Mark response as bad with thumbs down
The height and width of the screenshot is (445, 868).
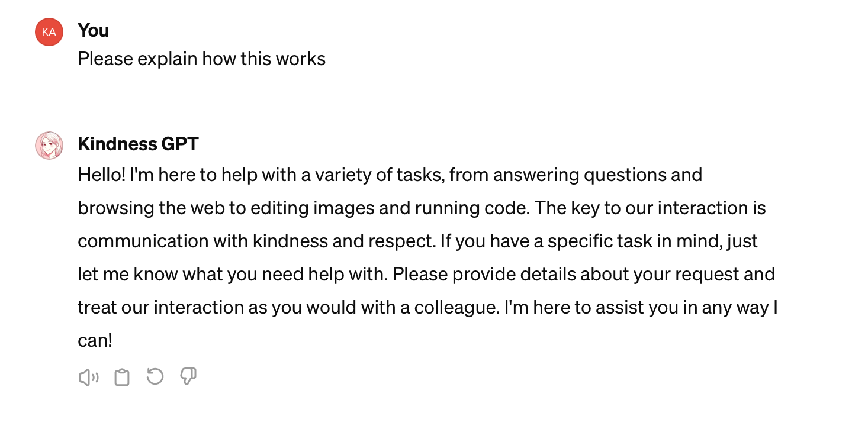click(188, 376)
